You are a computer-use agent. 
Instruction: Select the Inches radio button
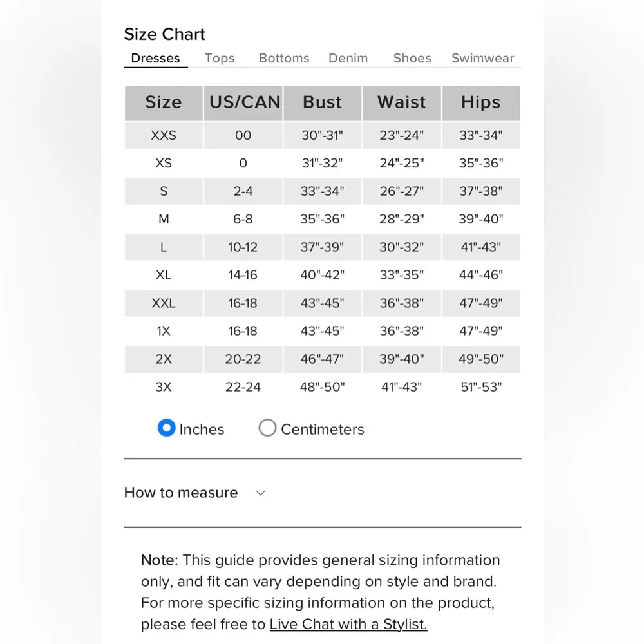click(166, 428)
